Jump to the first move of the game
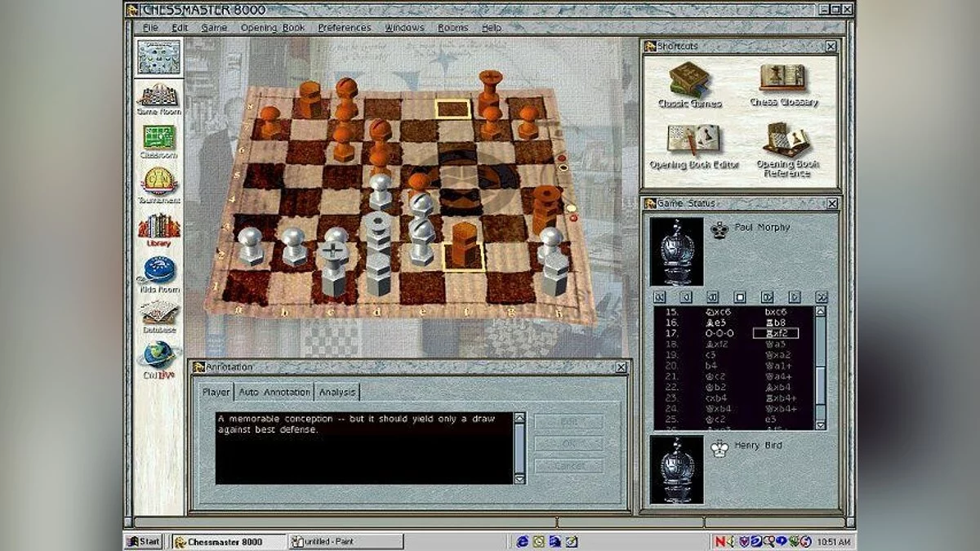Viewport: 980px width, 551px height. (660, 297)
